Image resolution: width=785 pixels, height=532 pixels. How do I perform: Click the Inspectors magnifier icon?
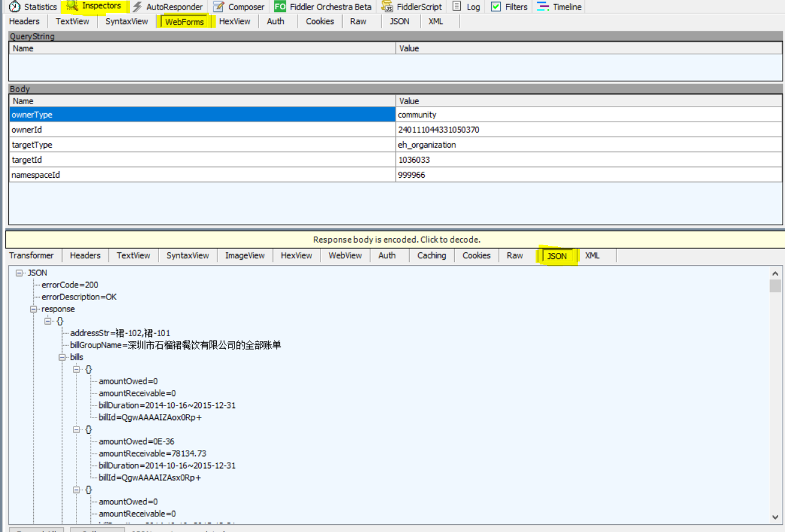tap(73, 6)
